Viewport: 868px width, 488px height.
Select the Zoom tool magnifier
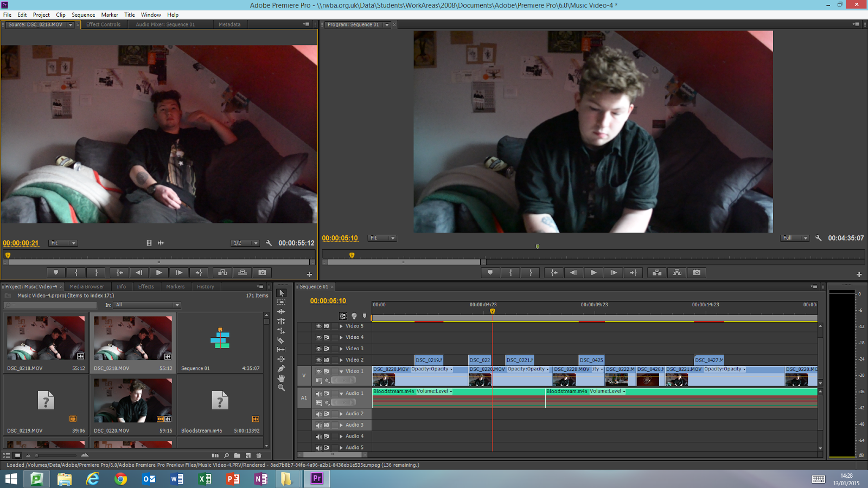click(281, 388)
